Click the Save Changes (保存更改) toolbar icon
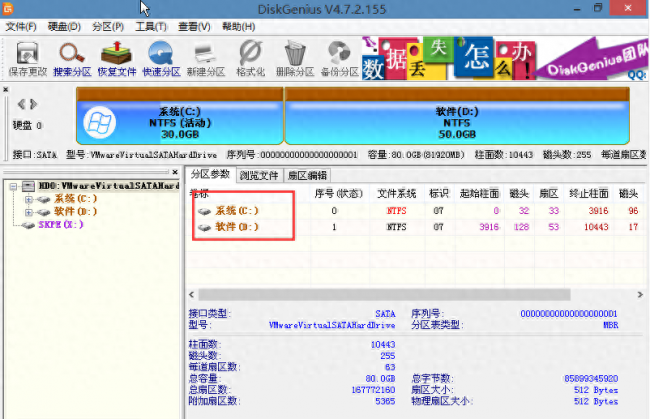This screenshot has width=650, height=419. (27, 59)
